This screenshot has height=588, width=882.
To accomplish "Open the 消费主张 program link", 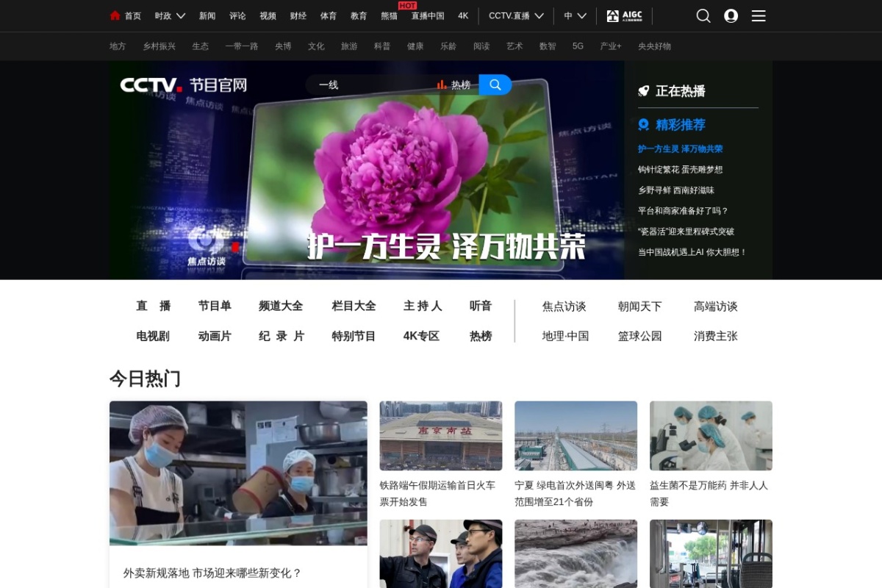I will tap(716, 336).
